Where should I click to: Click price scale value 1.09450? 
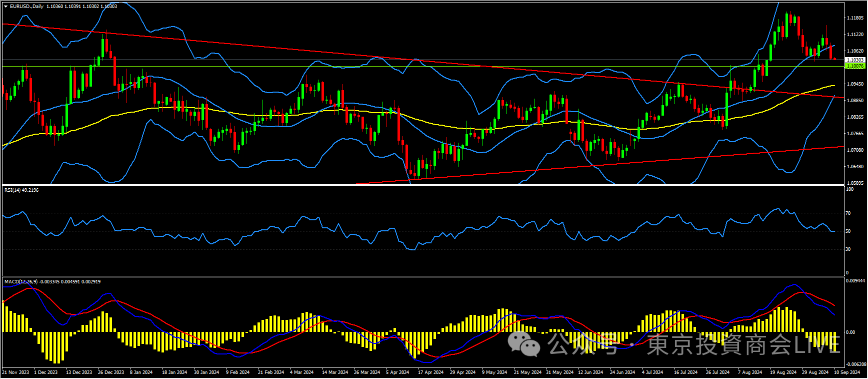pos(855,84)
